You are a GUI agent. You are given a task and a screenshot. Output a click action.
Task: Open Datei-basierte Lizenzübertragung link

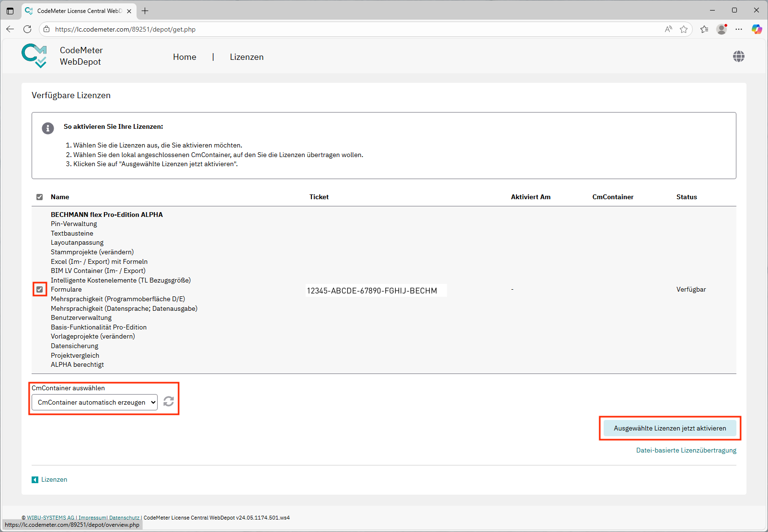[686, 450]
